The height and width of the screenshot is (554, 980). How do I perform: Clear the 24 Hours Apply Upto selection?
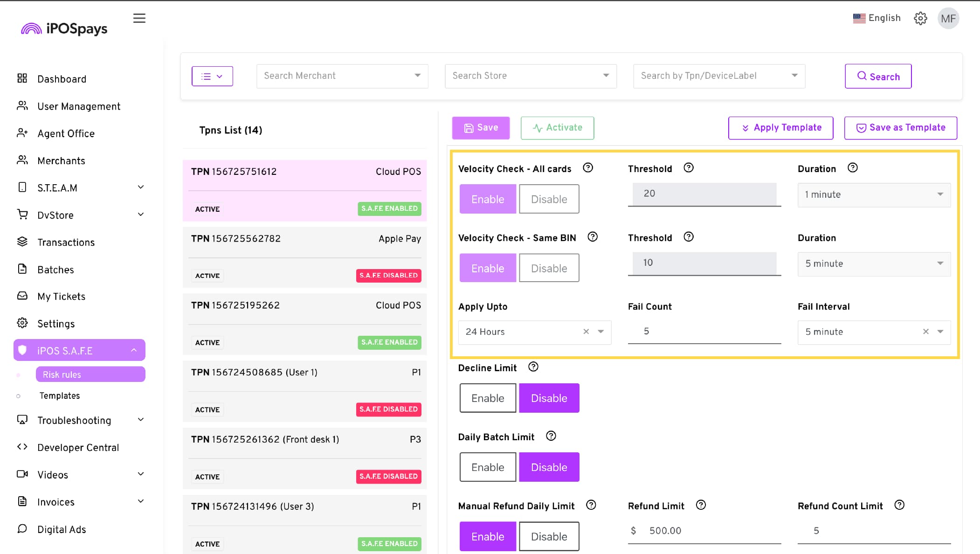(x=586, y=332)
